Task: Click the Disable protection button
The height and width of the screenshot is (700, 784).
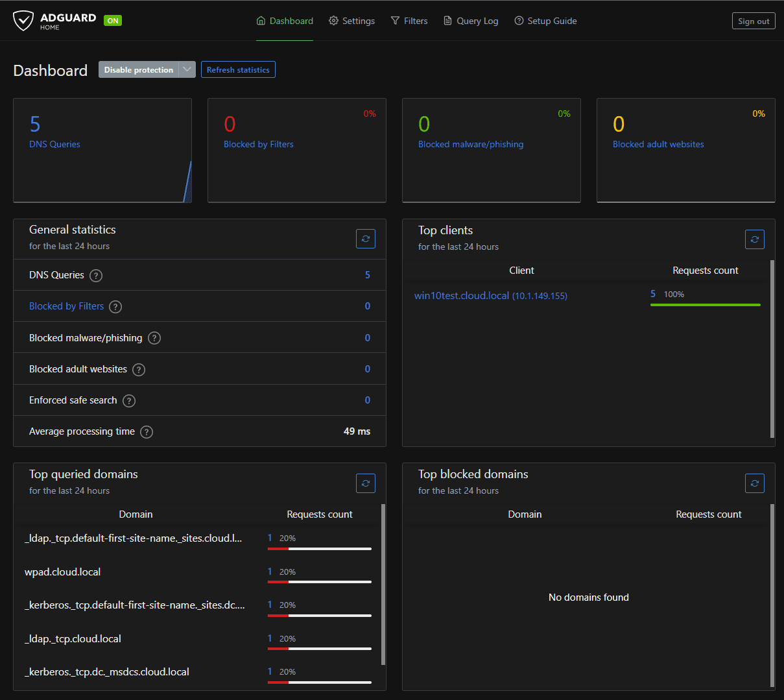Action: point(139,70)
